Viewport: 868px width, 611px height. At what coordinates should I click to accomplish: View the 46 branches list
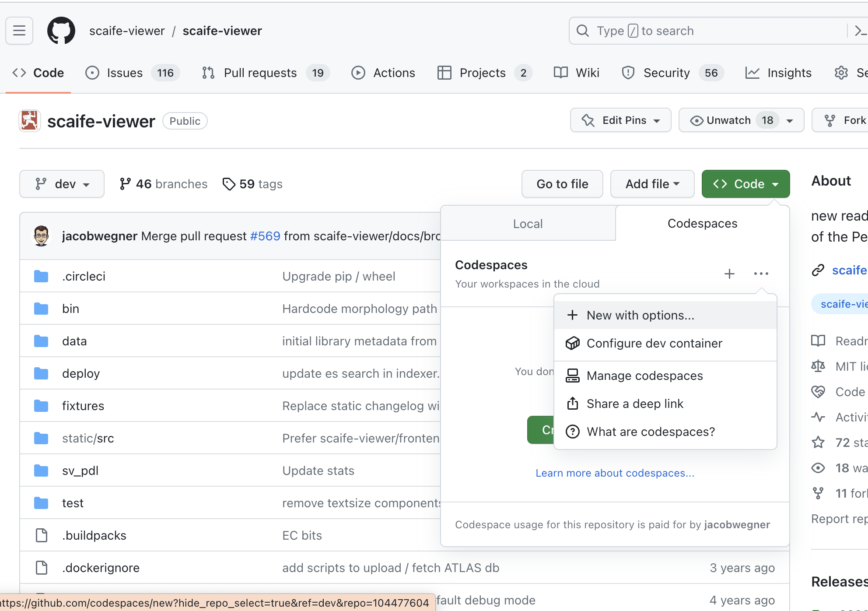pyautogui.click(x=163, y=184)
